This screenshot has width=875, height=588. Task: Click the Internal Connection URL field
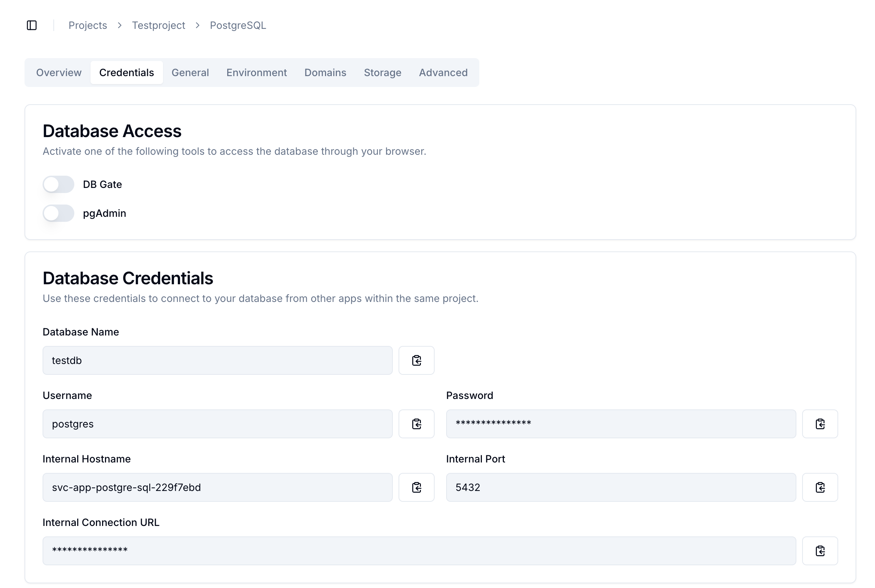coord(419,550)
